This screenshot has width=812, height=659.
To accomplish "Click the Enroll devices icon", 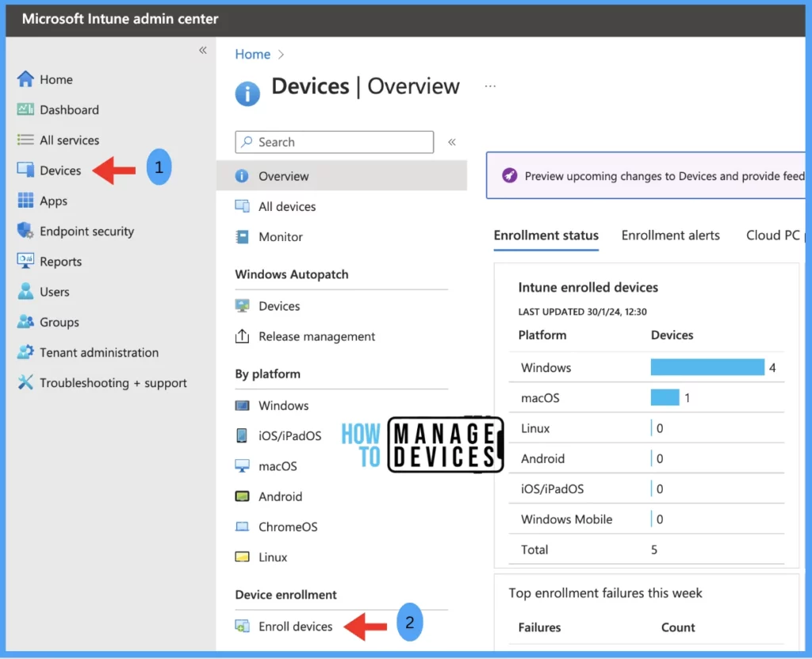I will click(x=242, y=626).
